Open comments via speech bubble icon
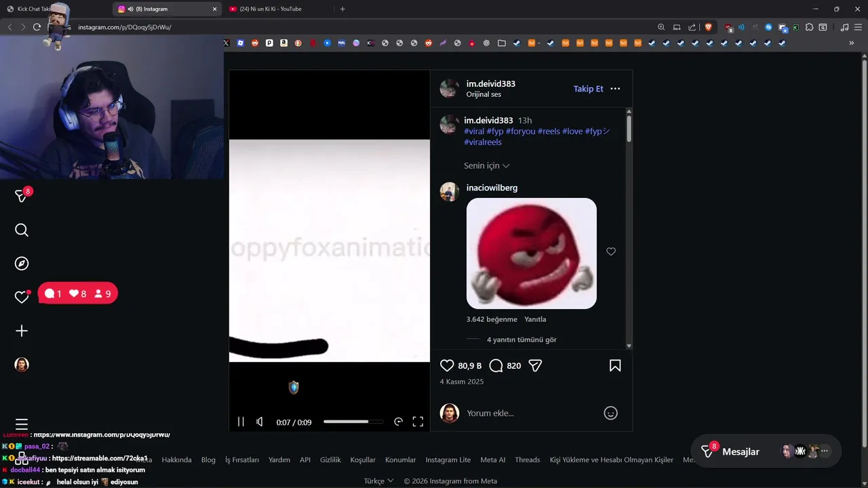This screenshot has height=488, width=868. pos(496,366)
